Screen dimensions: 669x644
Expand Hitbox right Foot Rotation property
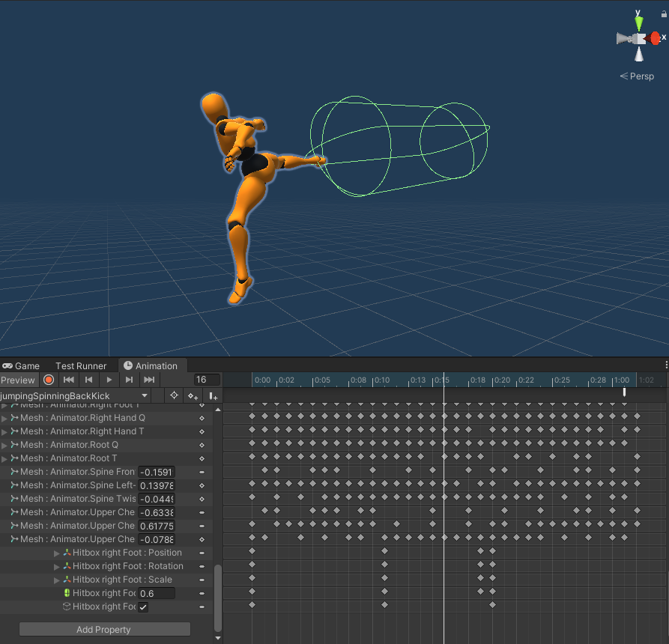point(57,566)
